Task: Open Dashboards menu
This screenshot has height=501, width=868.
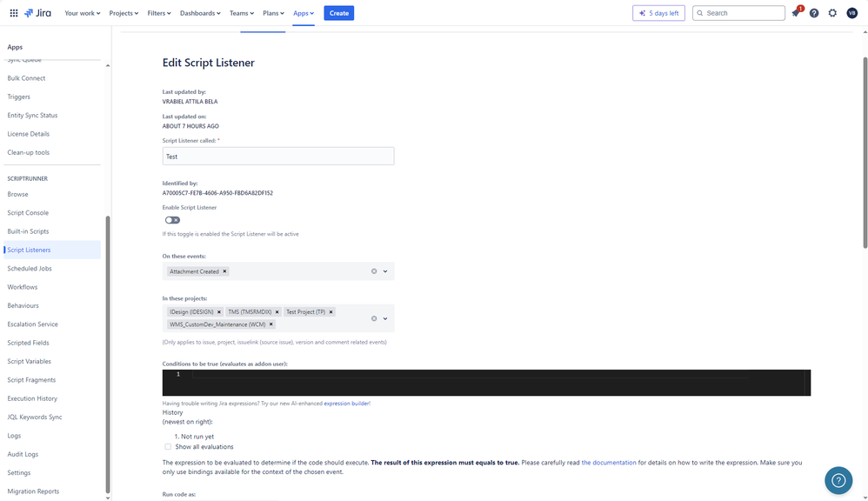Action: point(200,13)
